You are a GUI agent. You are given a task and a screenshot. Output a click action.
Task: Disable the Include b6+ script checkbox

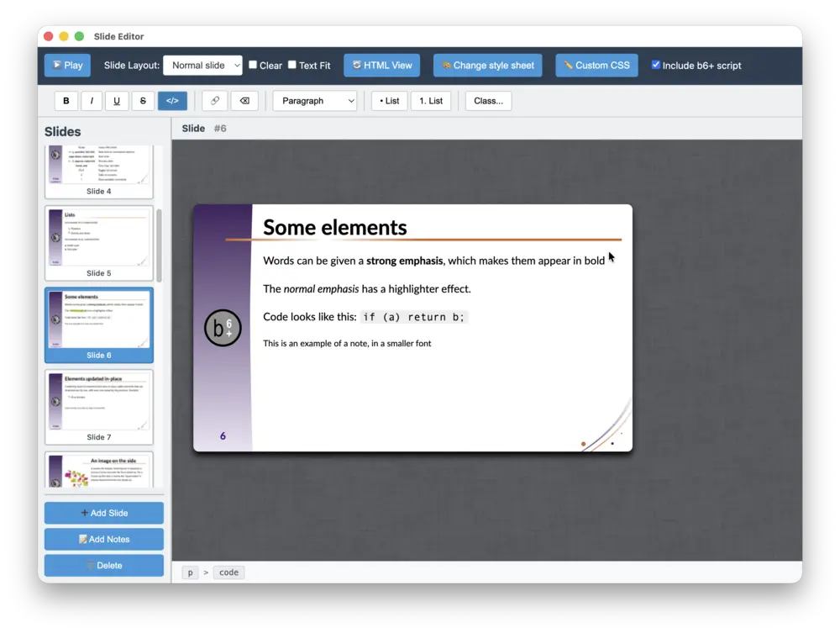(656, 65)
